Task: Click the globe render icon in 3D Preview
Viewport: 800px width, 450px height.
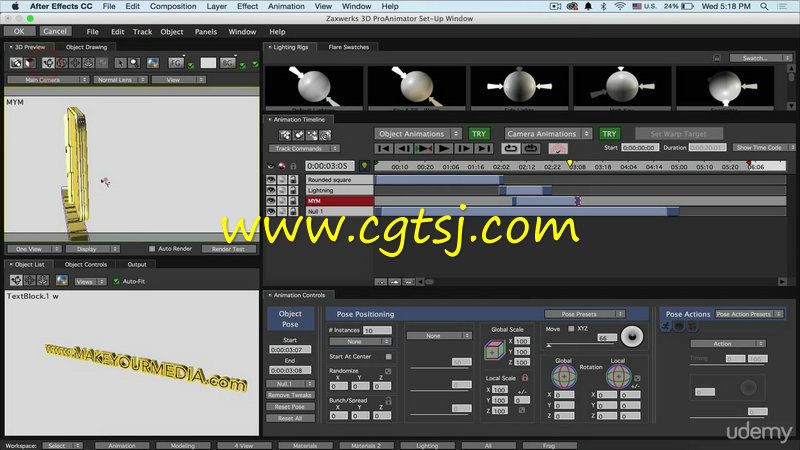Action: click(153, 63)
